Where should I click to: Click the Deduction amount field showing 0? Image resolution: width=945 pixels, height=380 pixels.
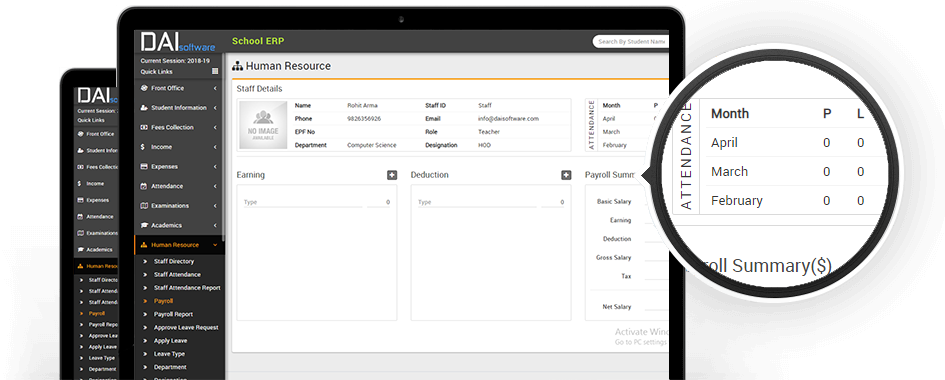pos(553,202)
